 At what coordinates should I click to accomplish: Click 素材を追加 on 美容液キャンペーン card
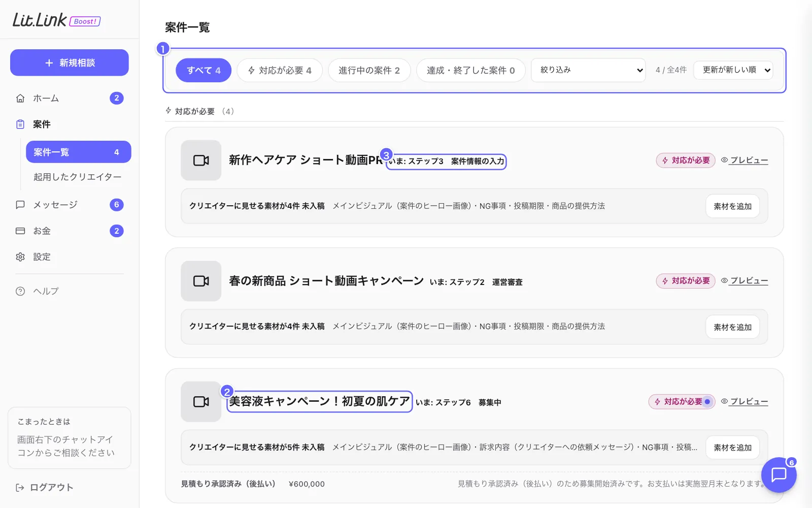click(732, 448)
